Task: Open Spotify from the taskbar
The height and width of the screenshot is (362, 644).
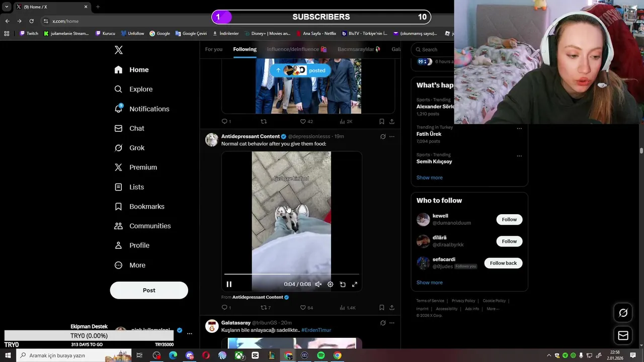Action: point(321,355)
